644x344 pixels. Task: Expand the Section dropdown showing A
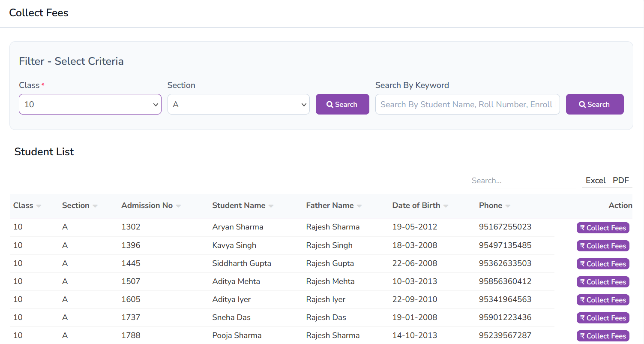tap(238, 104)
